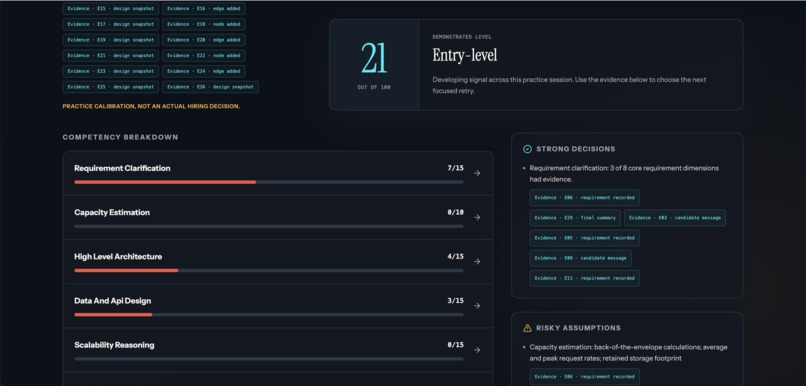This screenshot has height=386, width=806.
Task: Open Evidence E22 node added chip
Action: coord(204,56)
